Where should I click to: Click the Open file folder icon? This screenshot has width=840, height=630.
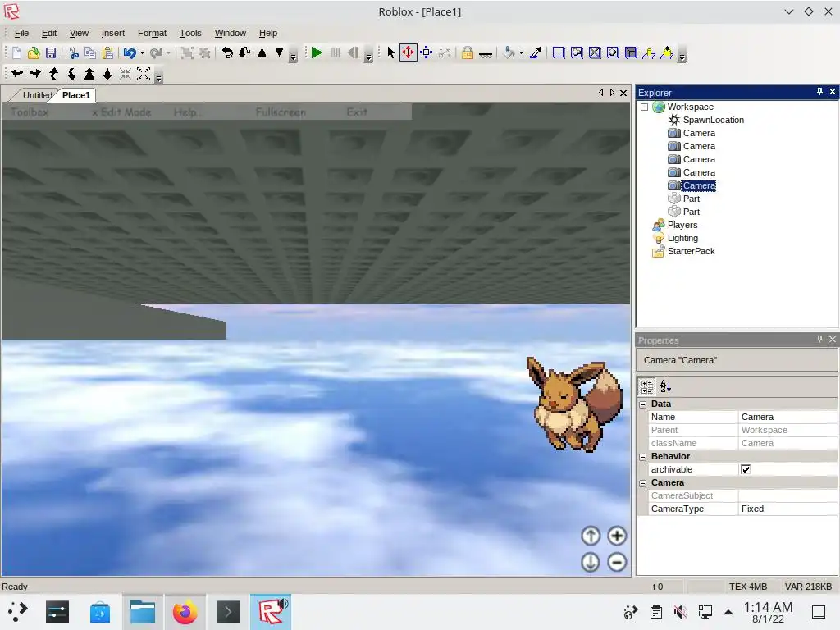[34, 53]
